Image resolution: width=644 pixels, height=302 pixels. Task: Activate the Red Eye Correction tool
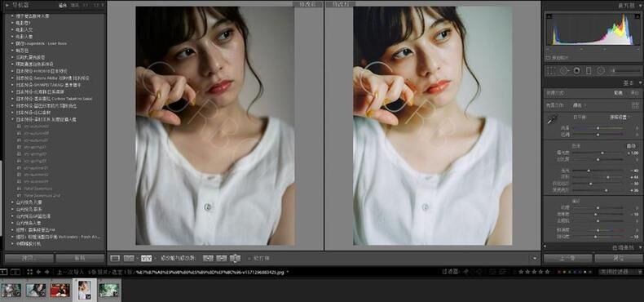click(576, 71)
